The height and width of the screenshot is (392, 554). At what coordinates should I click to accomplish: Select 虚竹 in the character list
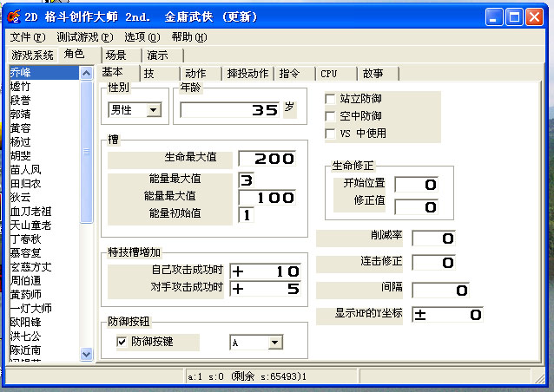point(43,87)
